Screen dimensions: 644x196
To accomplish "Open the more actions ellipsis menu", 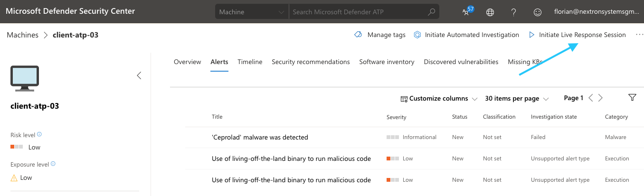I will coord(639,35).
